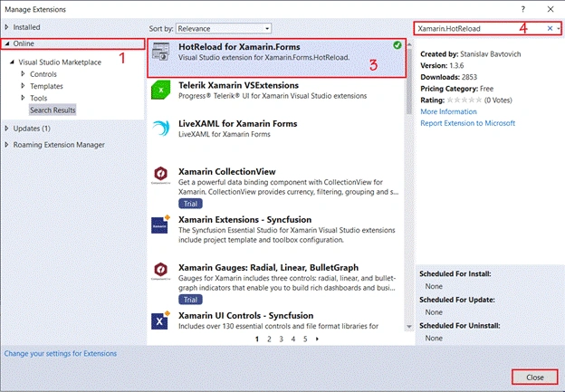Image resolution: width=565 pixels, height=392 pixels.
Task: Expand the Installed category
Action: pyautogui.click(x=7, y=27)
